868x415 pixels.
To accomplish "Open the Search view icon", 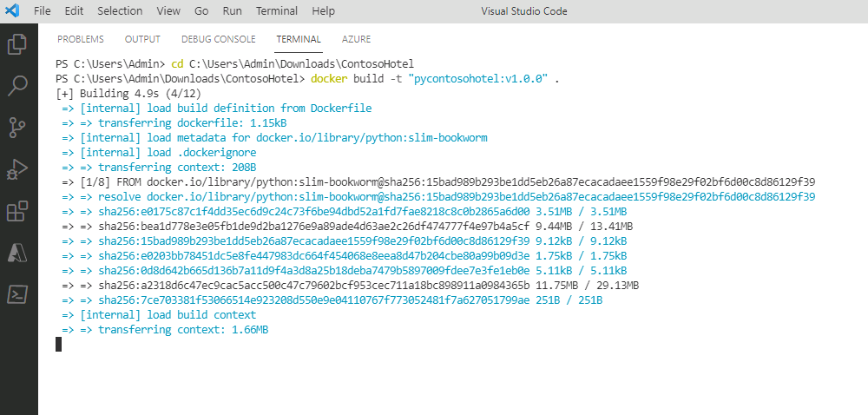I will tap(17, 86).
